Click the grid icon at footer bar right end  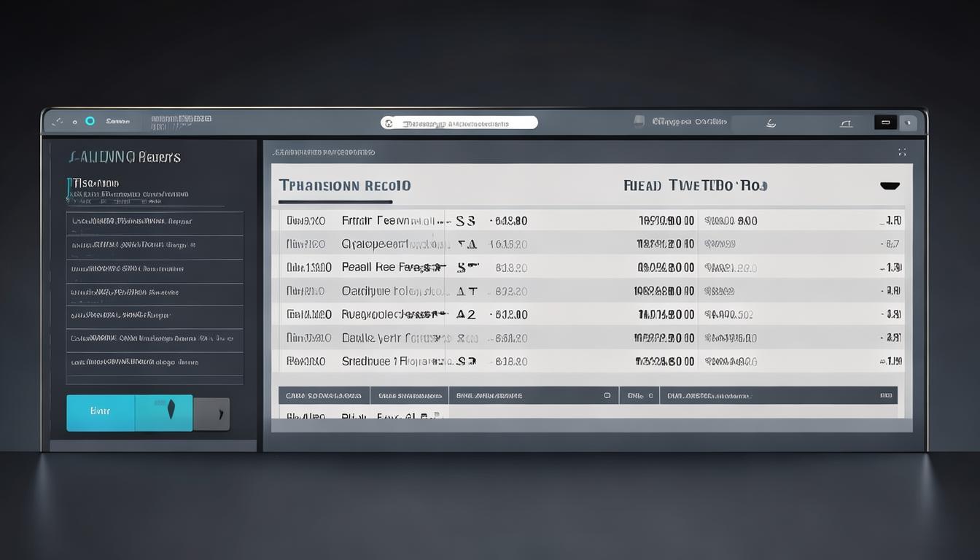click(x=886, y=396)
